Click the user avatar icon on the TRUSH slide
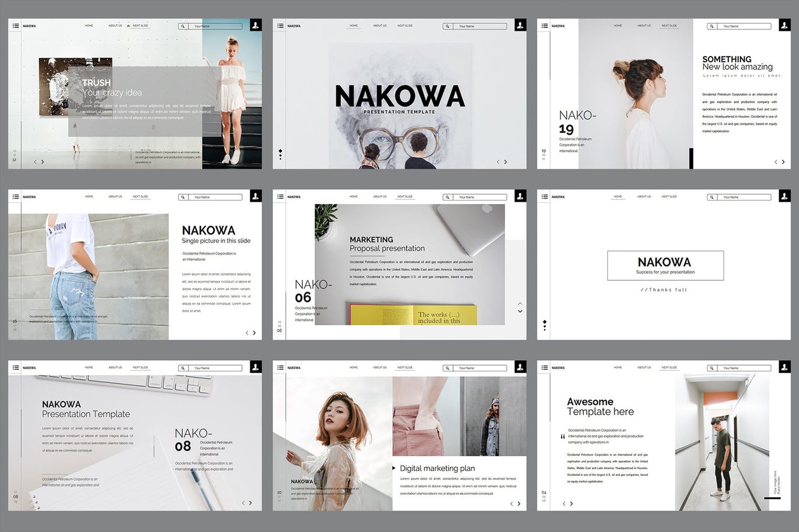The height and width of the screenshot is (532, 799). [255, 26]
